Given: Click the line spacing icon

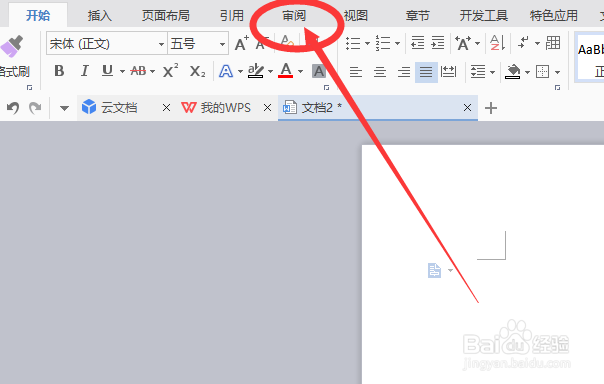Looking at the screenshot, I should [x=478, y=72].
